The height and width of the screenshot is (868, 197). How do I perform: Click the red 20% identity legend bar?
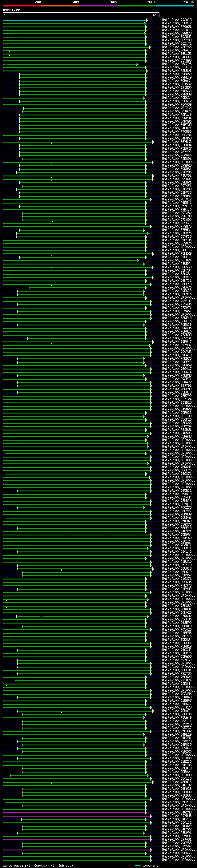[22, 6]
